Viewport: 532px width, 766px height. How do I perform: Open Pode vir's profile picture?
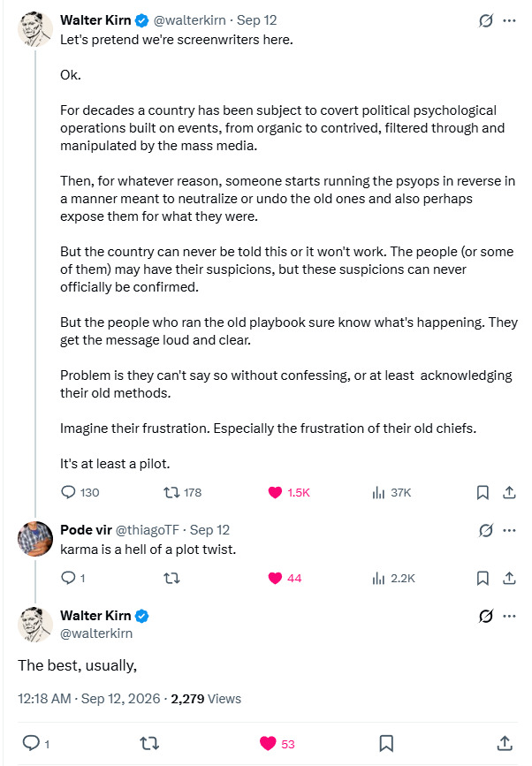(35, 538)
